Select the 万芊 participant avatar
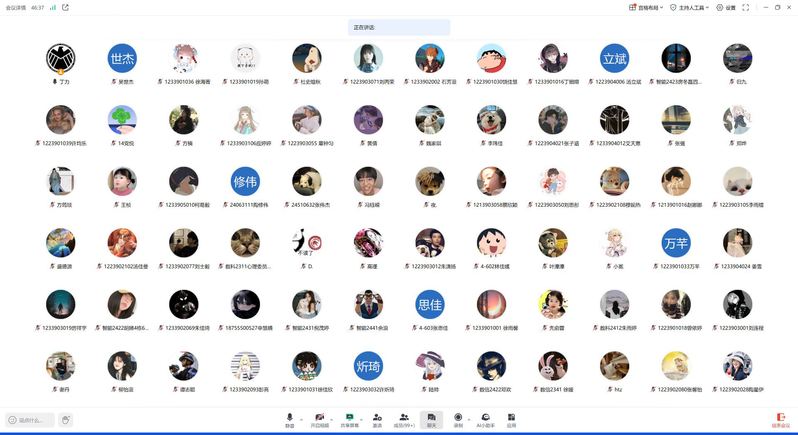 point(676,242)
